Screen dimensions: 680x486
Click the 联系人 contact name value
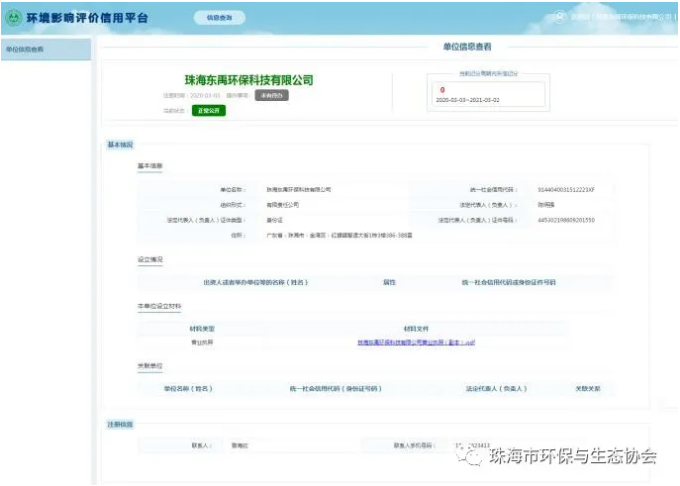tap(240, 446)
